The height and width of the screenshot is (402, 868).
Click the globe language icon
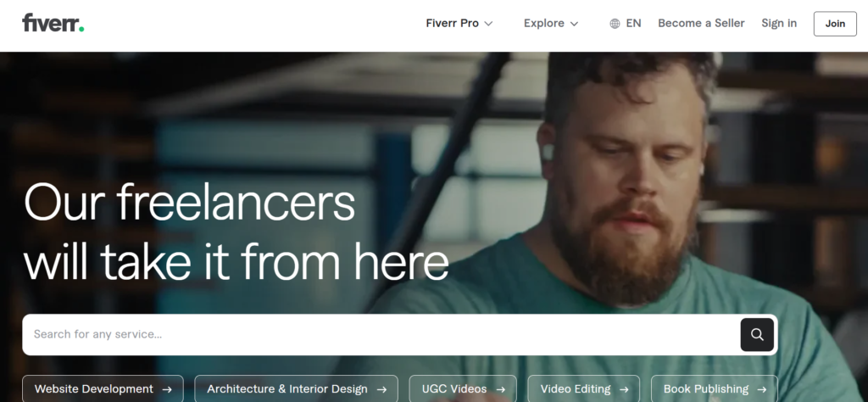tap(615, 24)
